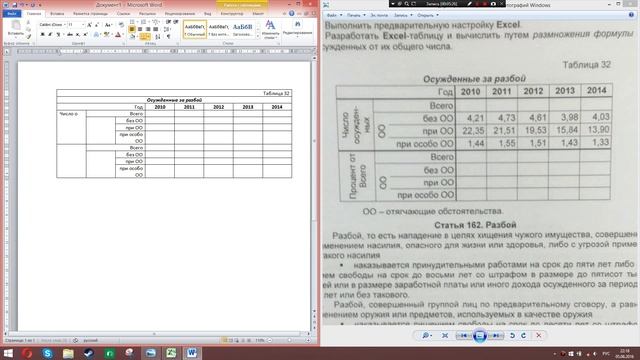Viewport: 640px width, 360px height.
Task: Click the numbered list icon
Action: (x=143, y=21)
